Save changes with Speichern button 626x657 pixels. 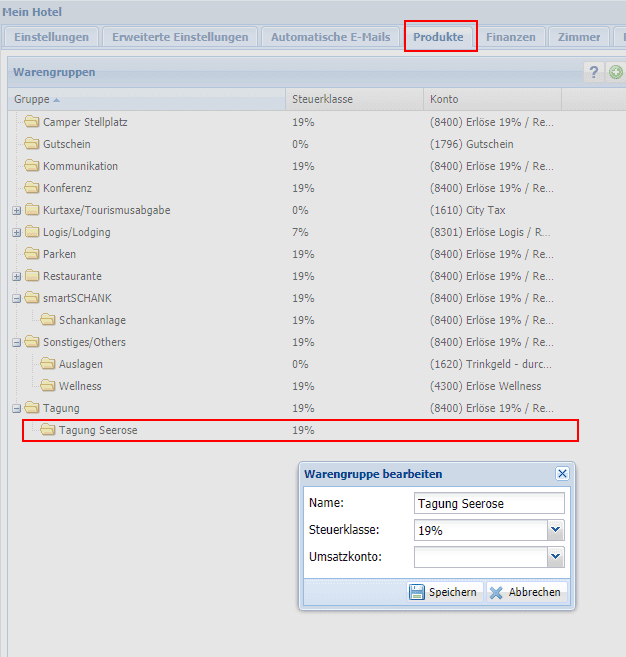[443, 592]
